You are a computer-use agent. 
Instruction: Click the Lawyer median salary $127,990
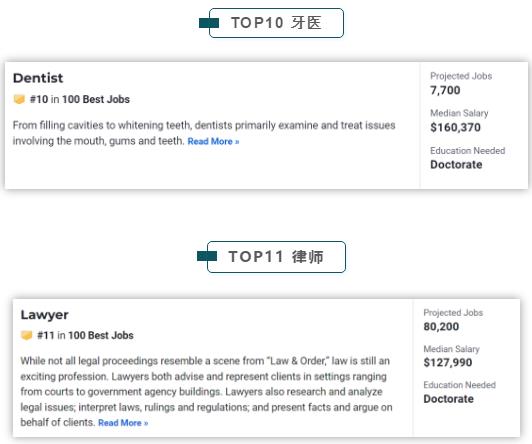[448, 363]
